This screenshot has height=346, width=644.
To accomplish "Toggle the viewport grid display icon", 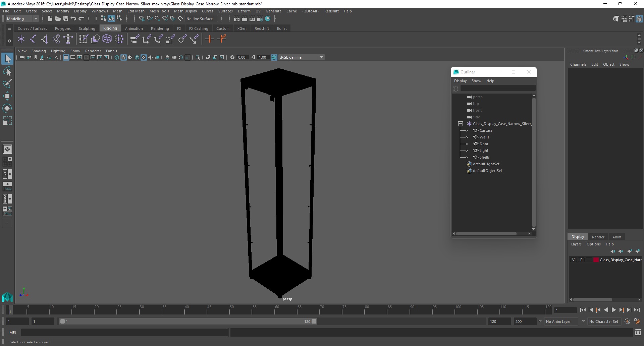I will pos(66,57).
